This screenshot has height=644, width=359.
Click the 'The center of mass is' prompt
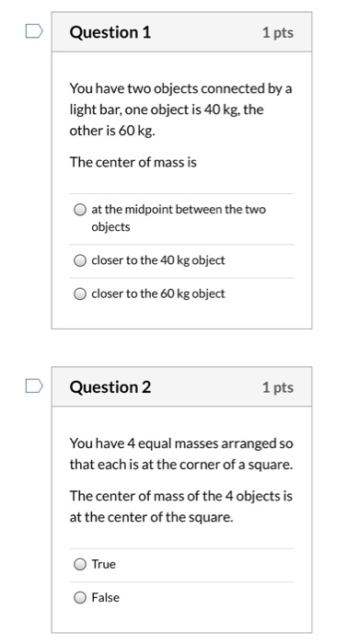pos(133,162)
